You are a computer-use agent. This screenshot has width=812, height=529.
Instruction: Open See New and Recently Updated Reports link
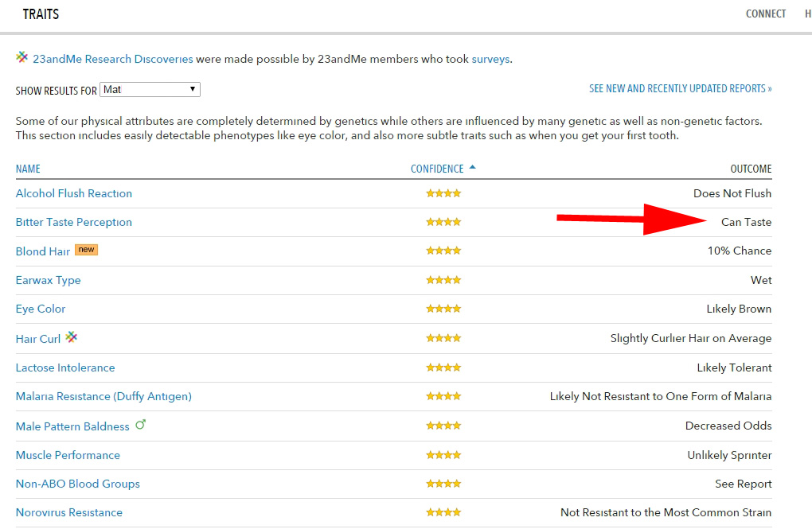pos(681,88)
